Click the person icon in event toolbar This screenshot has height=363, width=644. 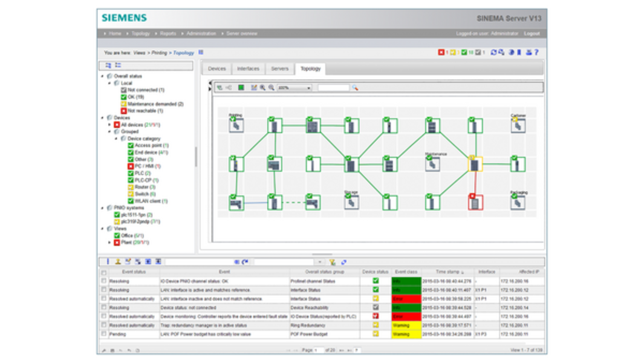point(118,261)
